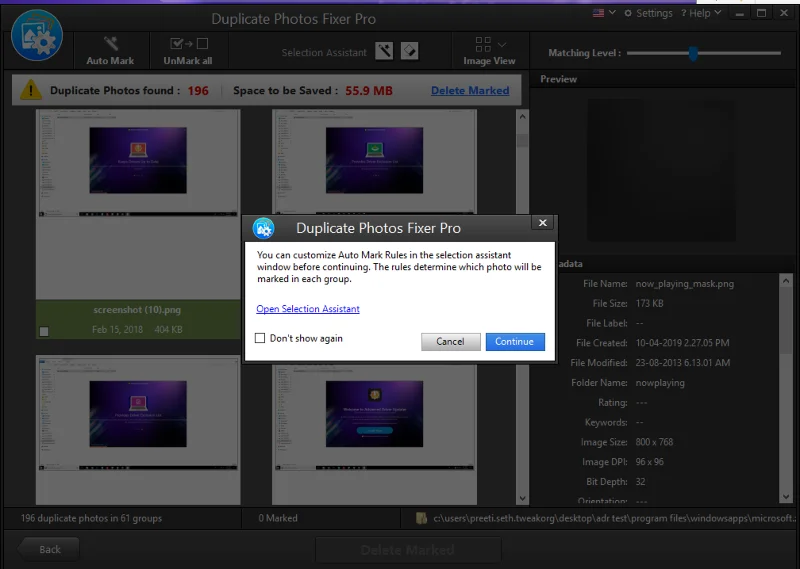Click the photo list scroll down arrow

[x=522, y=498]
